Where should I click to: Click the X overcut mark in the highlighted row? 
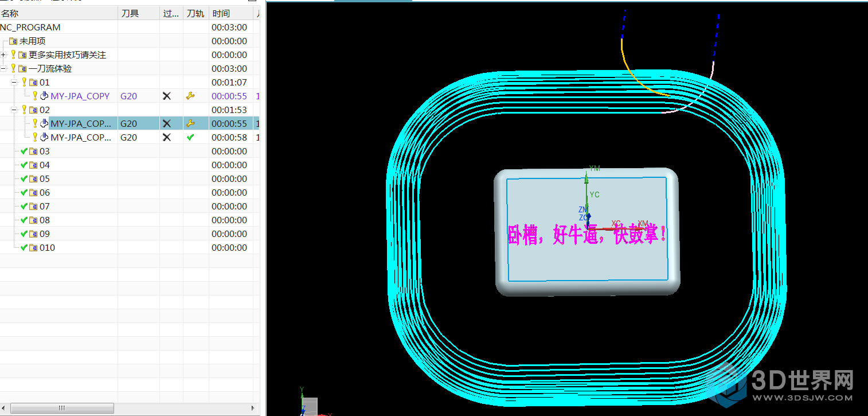click(x=167, y=124)
